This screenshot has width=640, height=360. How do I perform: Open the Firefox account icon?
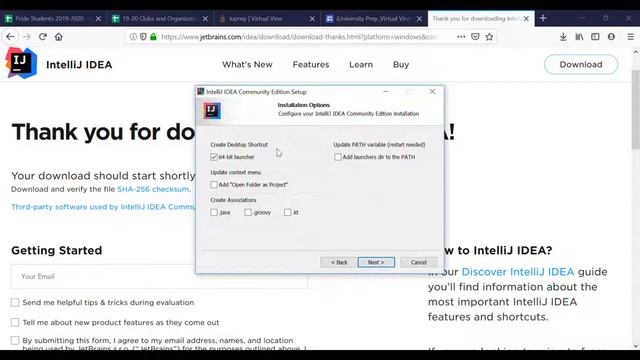[611, 37]
